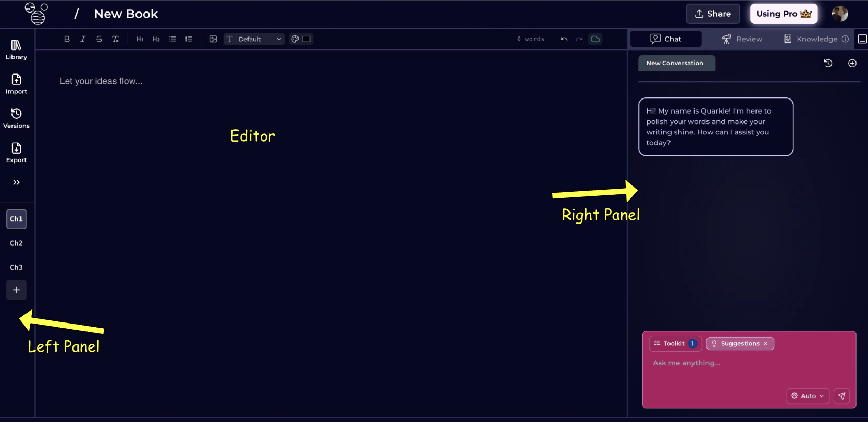Select chapter Ch3
The height and width of the screenshot is (422, 868).
[16, 267]
